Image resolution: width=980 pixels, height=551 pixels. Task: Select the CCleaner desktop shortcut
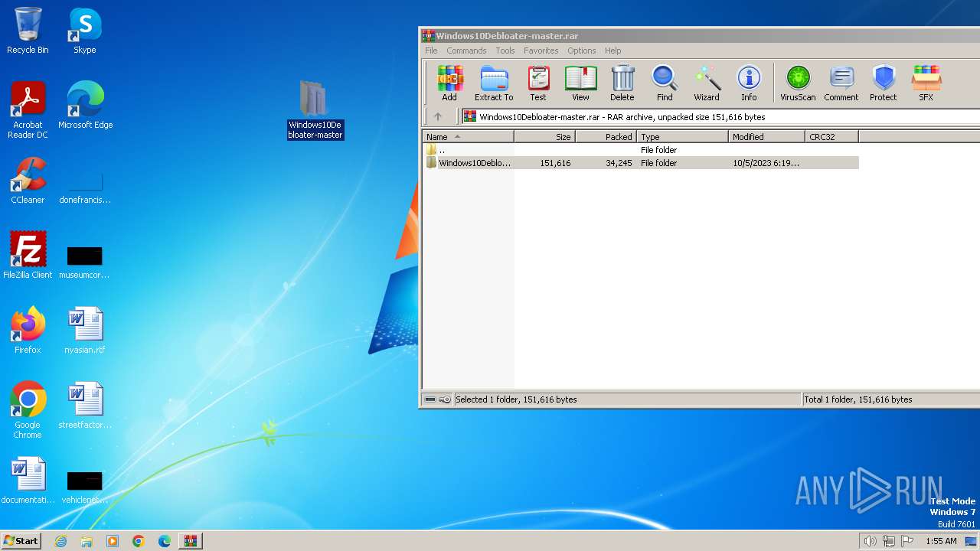[28, 181]
